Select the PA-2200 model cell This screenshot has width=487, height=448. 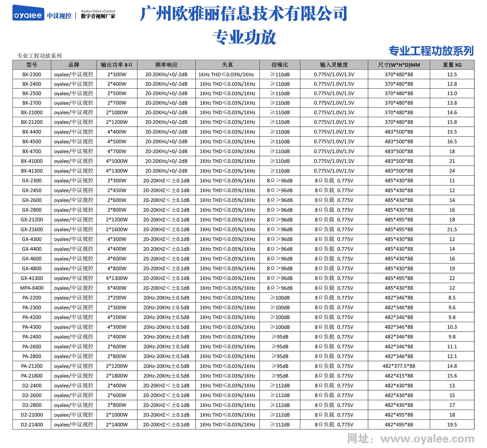(x=32, y=297)
